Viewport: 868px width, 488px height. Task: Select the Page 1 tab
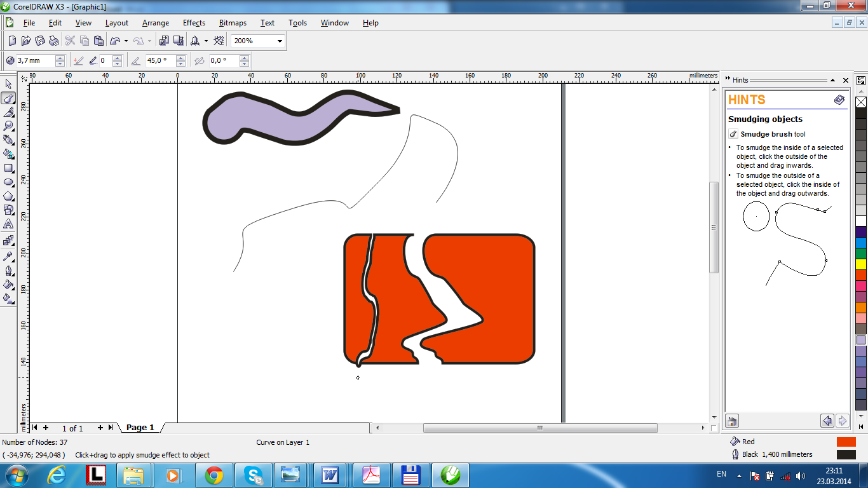pyautogui.click(x=140, y=428)
